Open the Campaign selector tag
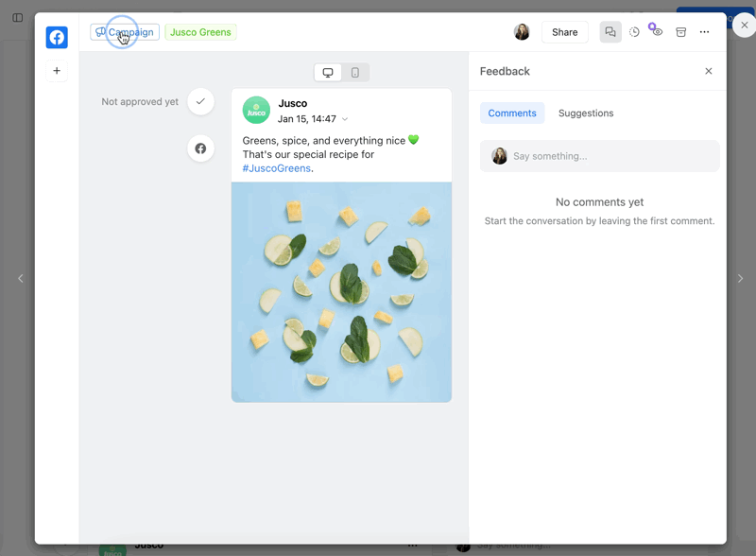This screenshot has width=756, height=556. [x=125, y=32]
